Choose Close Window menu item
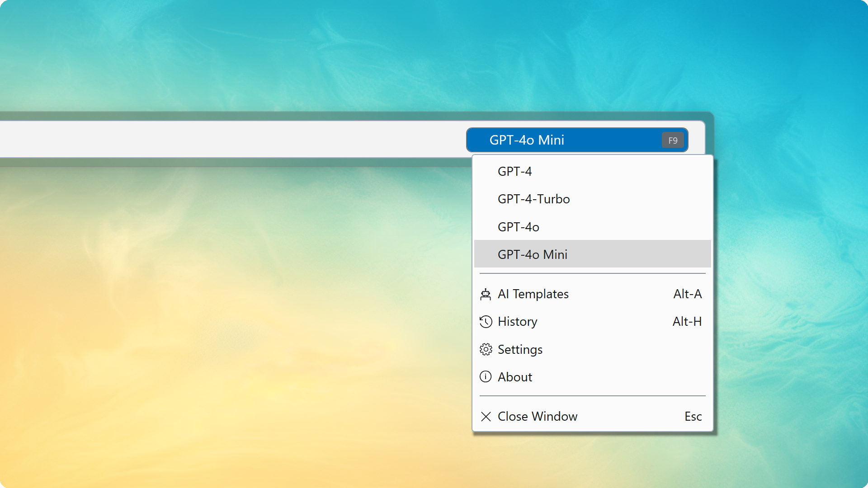 coord(592,416)
